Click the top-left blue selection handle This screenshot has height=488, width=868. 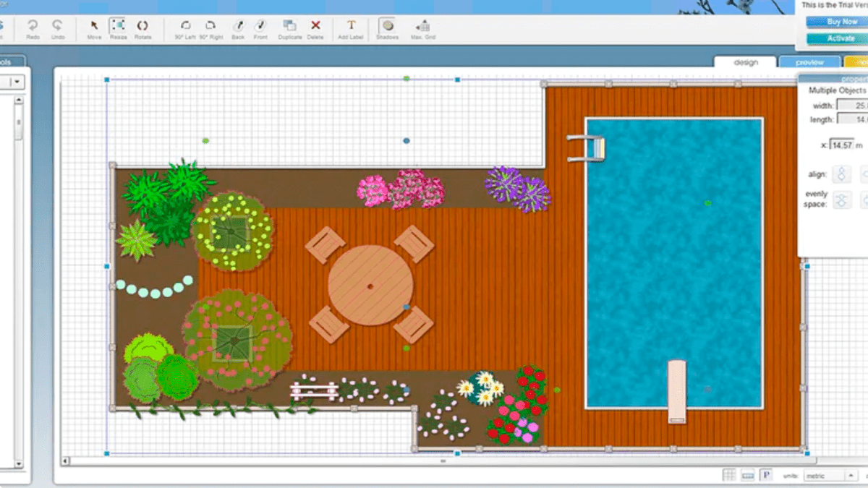pyautogui.click(x=107, y=80)
